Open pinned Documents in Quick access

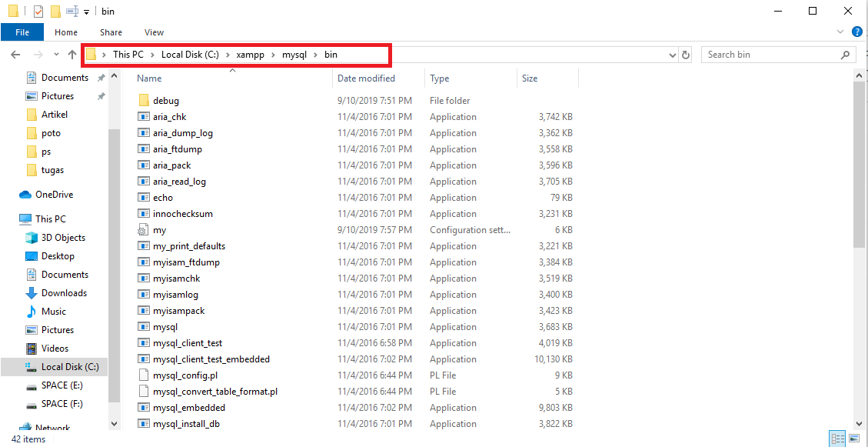click(x=65, y=78)
